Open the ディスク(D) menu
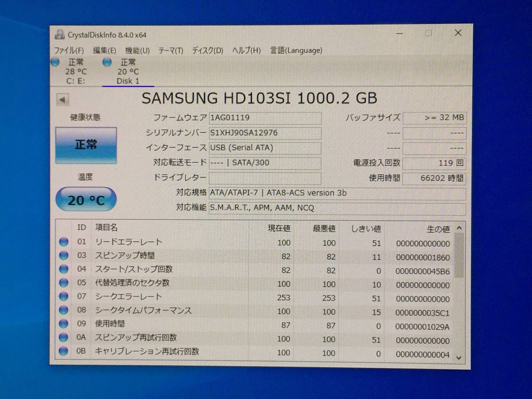 pyautogui.click(x=207, y=51)
